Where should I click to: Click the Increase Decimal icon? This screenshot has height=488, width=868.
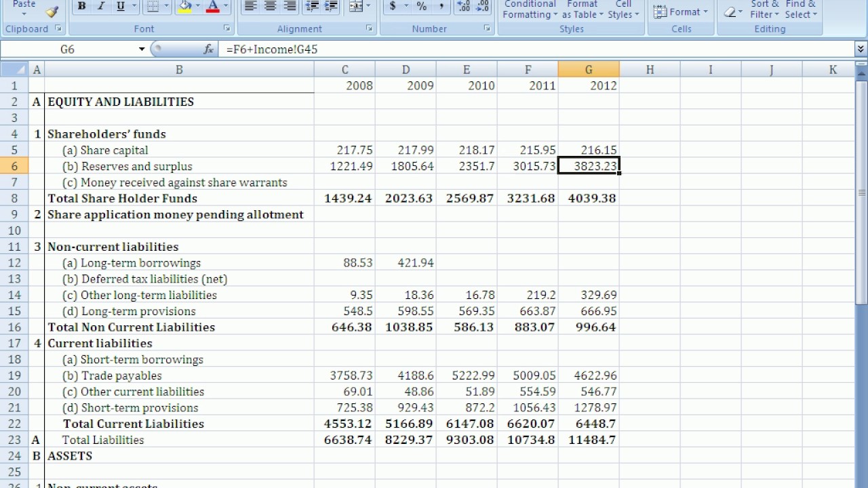click(x=464, y=7)
